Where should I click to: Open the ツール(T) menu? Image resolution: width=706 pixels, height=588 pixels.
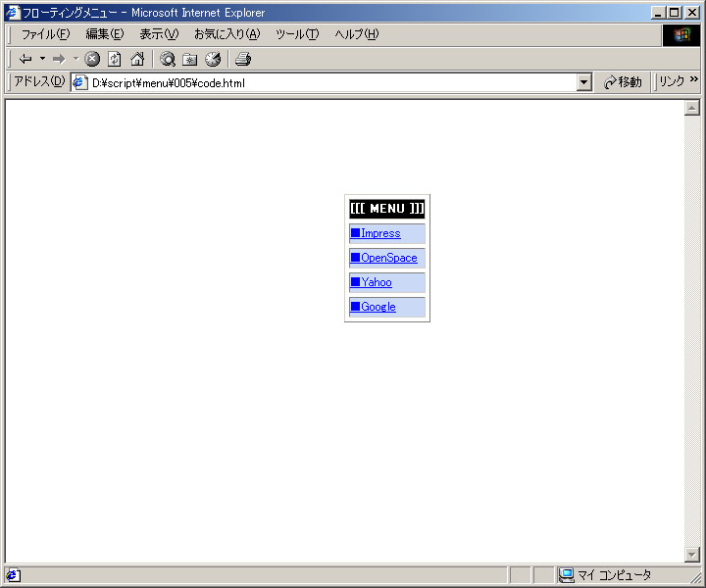[x=297, y=34]
